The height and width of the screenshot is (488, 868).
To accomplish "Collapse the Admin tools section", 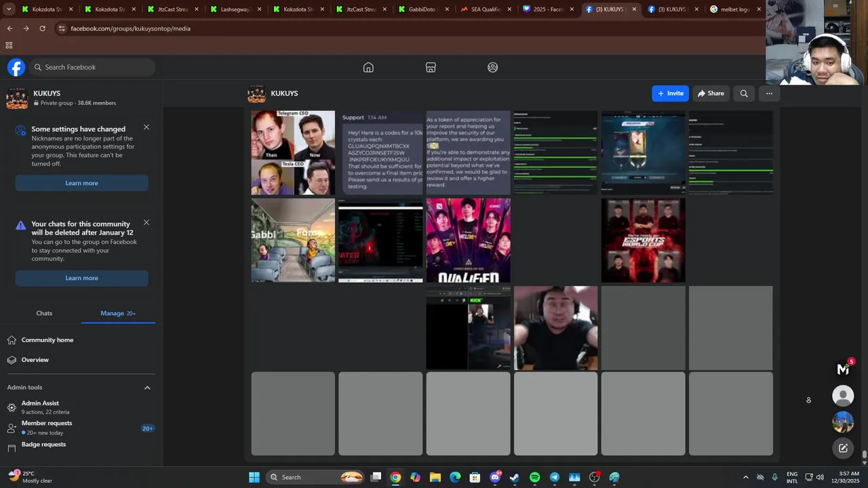I will (147, 388).
